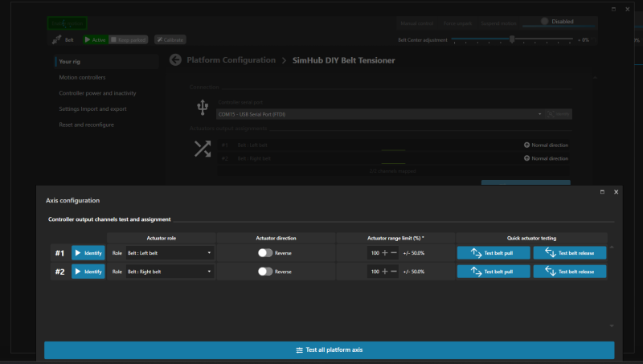Click Platform Configuration breadcrumb
This screenshot has height=364, width=643.
[231, 59]
